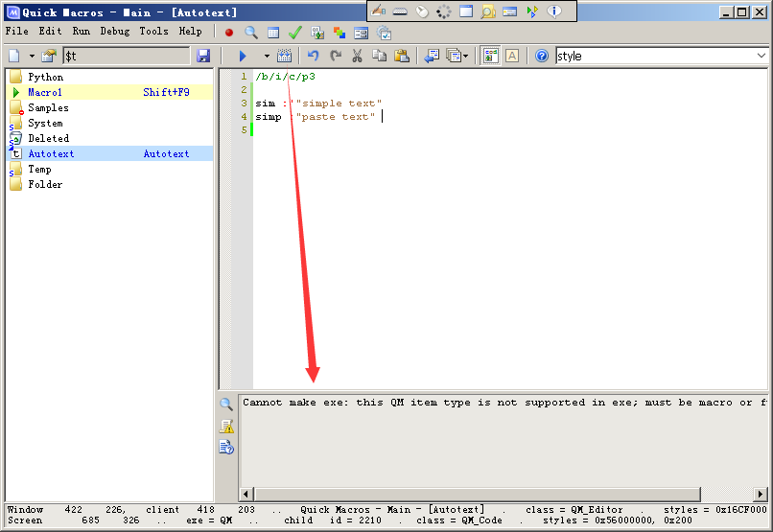Click the green checkmark toolbar icon

click(295, 32)
